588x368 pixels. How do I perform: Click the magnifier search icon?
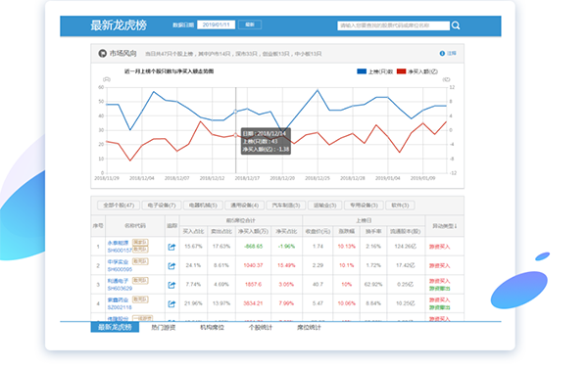(456, 25)
